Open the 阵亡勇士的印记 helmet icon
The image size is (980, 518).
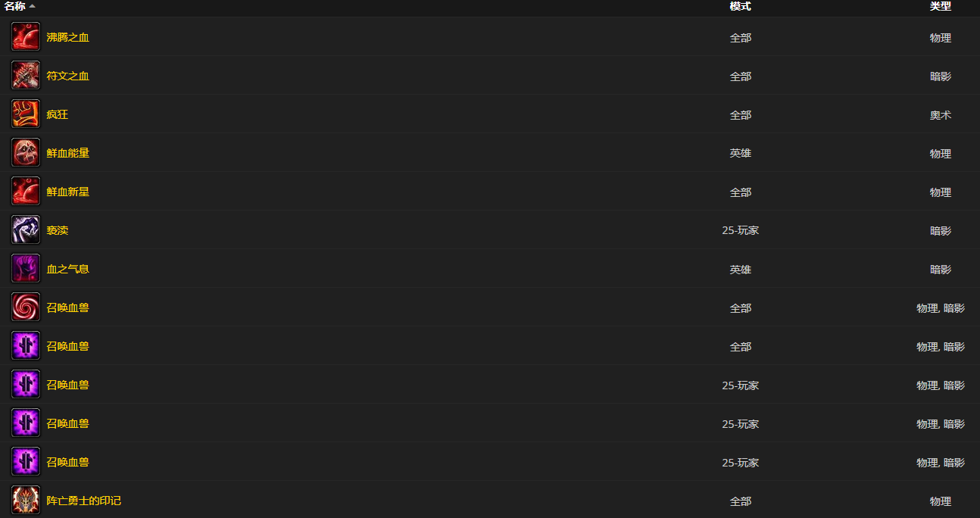(x=26, y=501)
